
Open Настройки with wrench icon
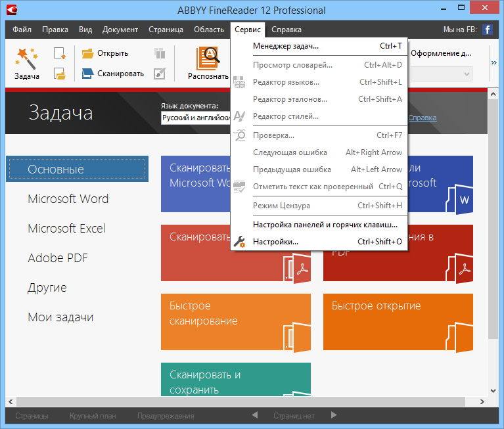click(x=275, y=242)
